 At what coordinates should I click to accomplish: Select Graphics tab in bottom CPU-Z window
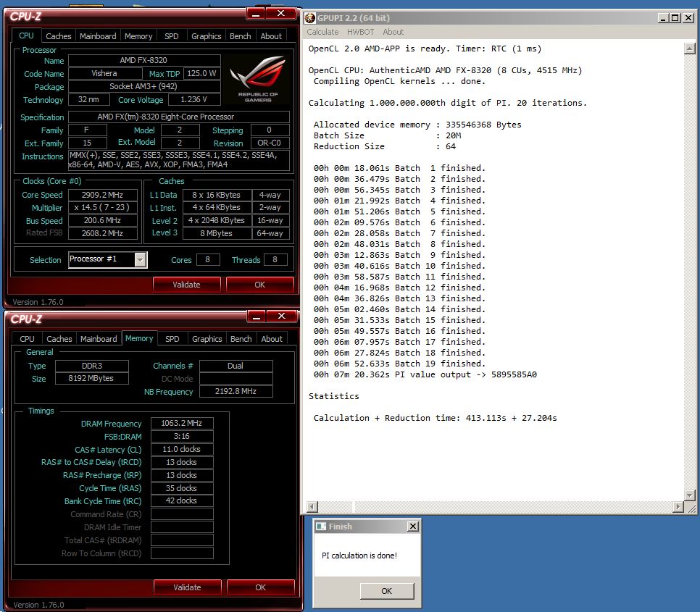207,339
